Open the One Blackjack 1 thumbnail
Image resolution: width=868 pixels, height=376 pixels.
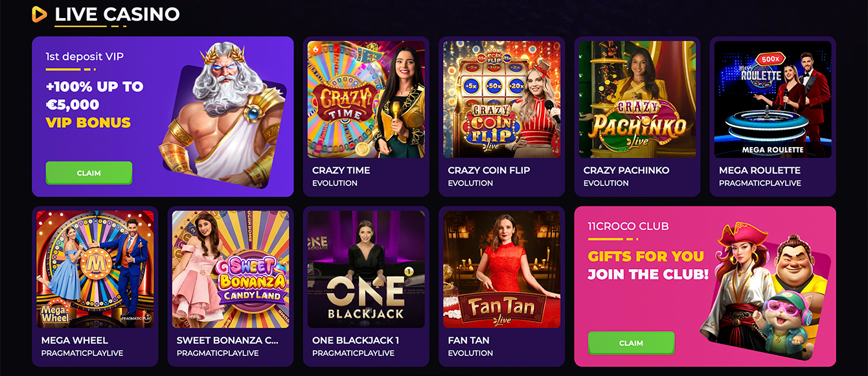pyautogui.click(x=366, y=269)
